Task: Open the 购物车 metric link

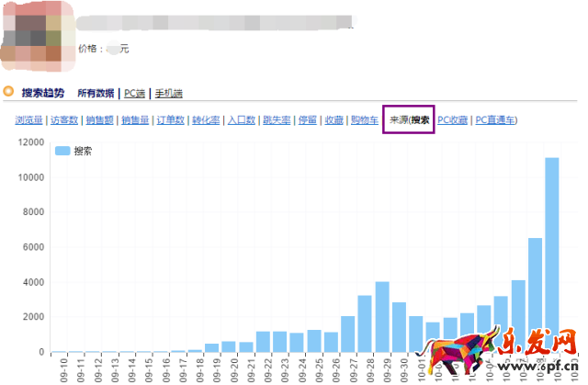Action: [364, 120]
